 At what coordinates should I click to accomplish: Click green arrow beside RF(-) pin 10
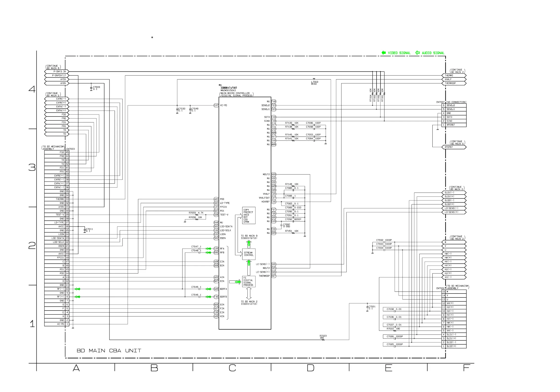point(78,289)
